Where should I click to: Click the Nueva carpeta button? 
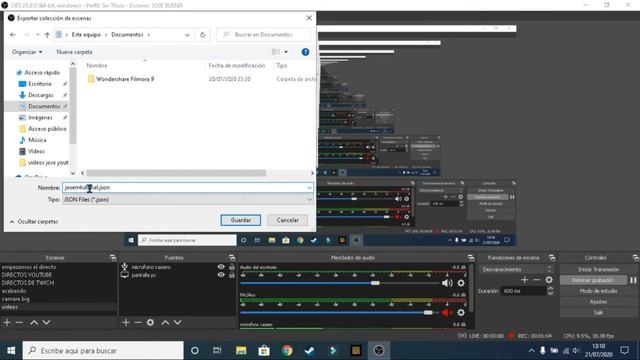click(x=74, y=52)
